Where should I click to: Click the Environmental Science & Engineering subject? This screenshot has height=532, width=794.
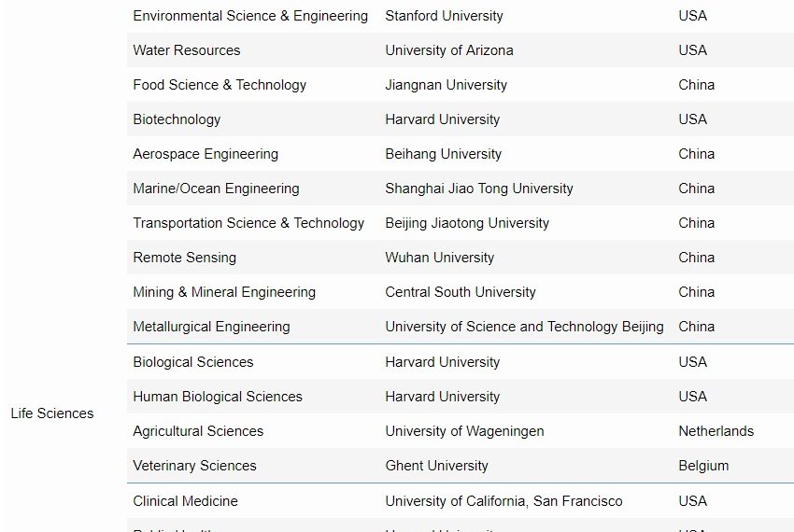coord(250,16)
